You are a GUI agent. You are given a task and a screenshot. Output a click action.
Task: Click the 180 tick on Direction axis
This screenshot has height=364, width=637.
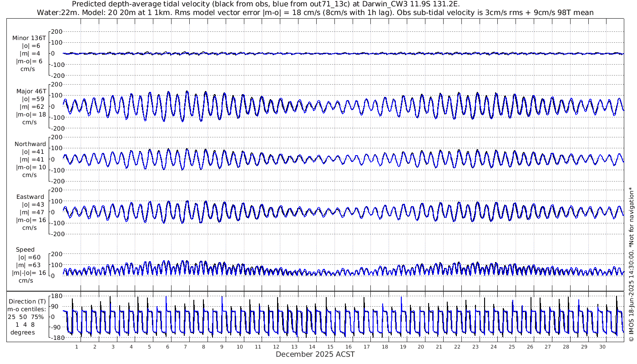pyautogui.click(x=56, y=296)
